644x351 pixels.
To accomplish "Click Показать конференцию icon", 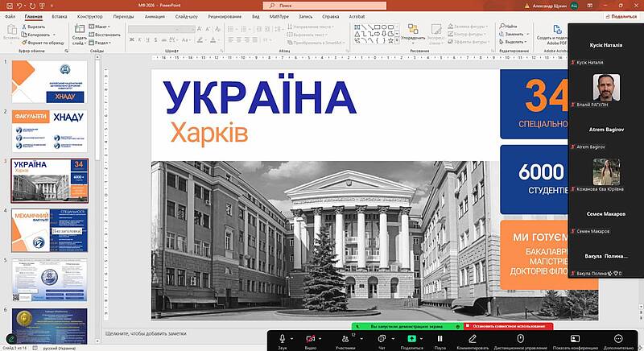I will point(575,339).
